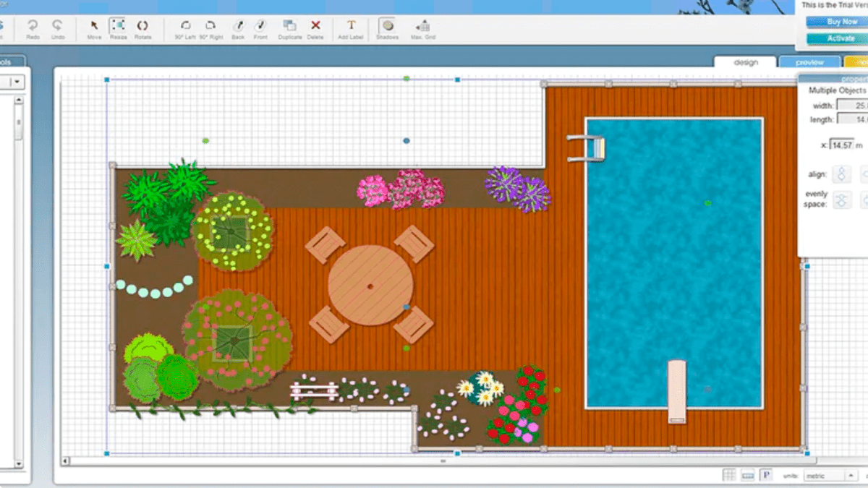
Task: Select the swimming pool
Action: pos(674,263)
